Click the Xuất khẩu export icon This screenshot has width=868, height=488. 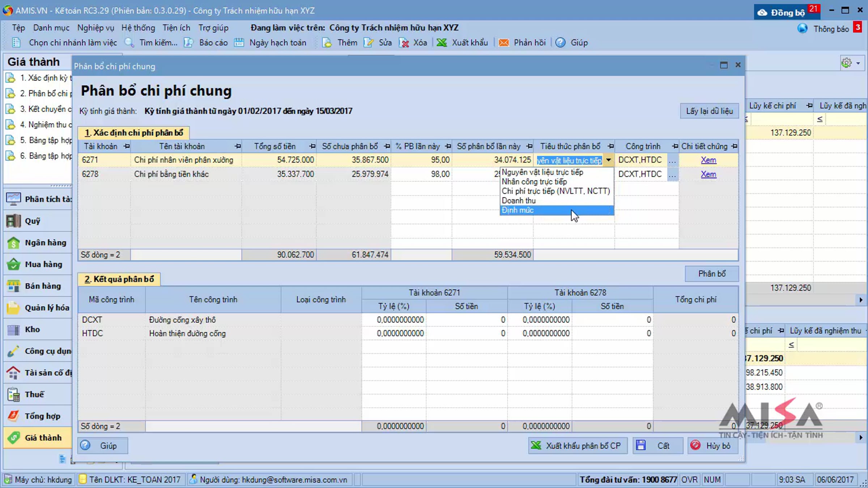click(442, 43)
